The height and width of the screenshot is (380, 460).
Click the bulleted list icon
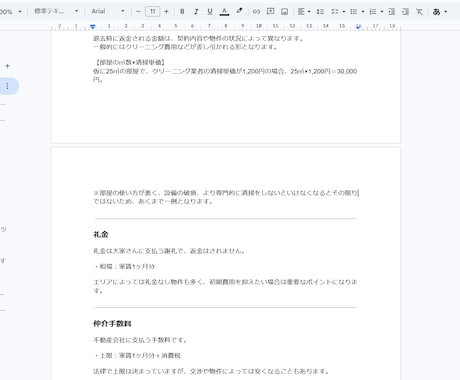[x=354, y=12]
